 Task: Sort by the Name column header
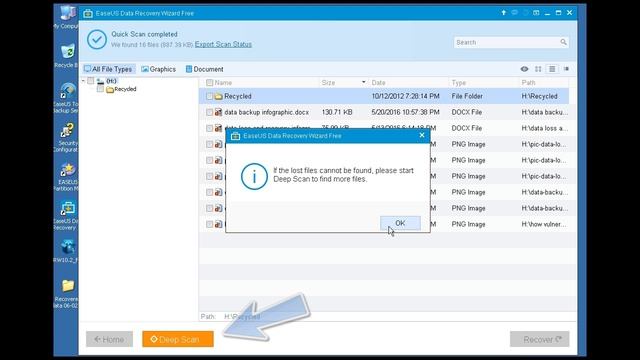point(223,82)
